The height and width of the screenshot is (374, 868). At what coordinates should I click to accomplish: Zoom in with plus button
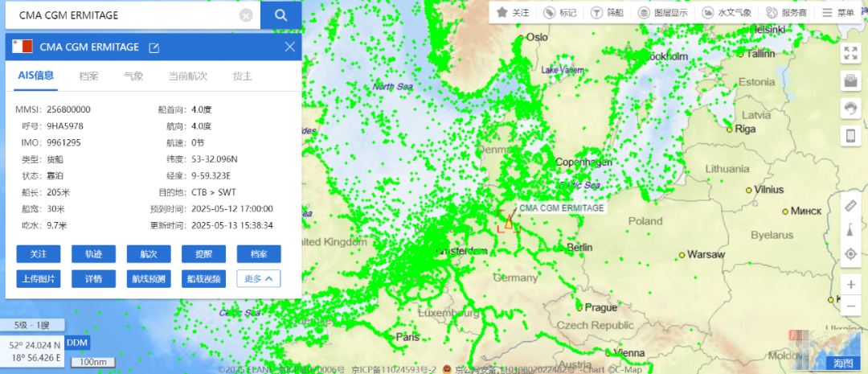[x=850, y=285]
